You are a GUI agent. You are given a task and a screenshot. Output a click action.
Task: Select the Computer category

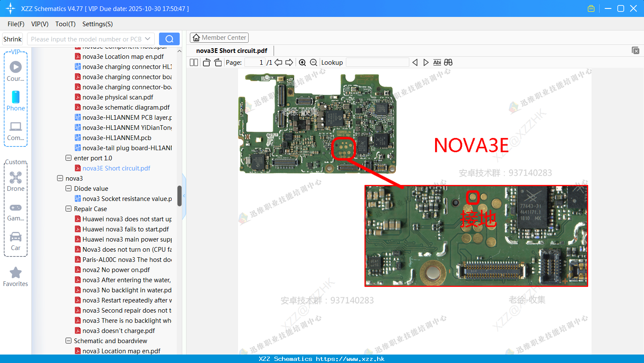pyautogui.click(x=16, y=131)
